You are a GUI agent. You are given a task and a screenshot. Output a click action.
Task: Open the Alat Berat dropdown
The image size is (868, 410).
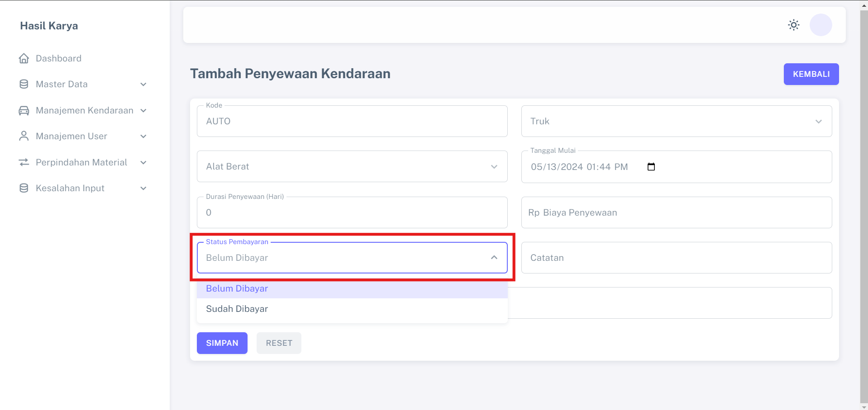point(352,166)
